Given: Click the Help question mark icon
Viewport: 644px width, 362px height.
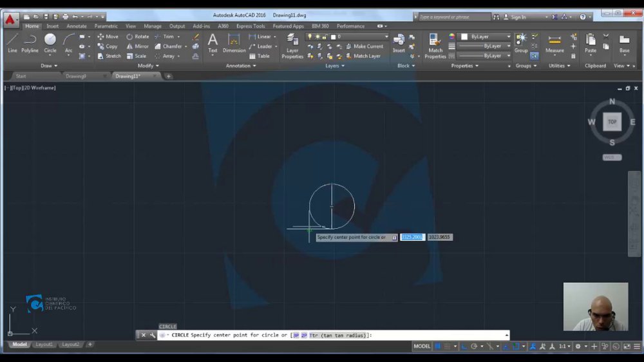Looking at the screenshot, I should [x=582, y=17].
